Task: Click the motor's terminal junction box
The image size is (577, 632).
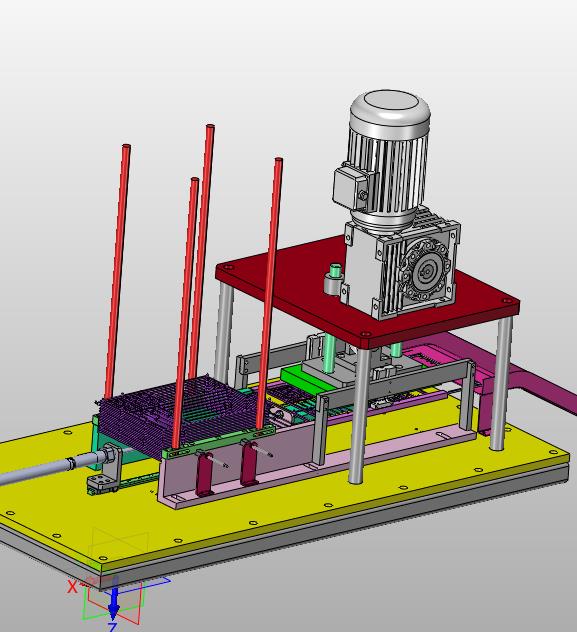Action: click(x=351, y=186)
